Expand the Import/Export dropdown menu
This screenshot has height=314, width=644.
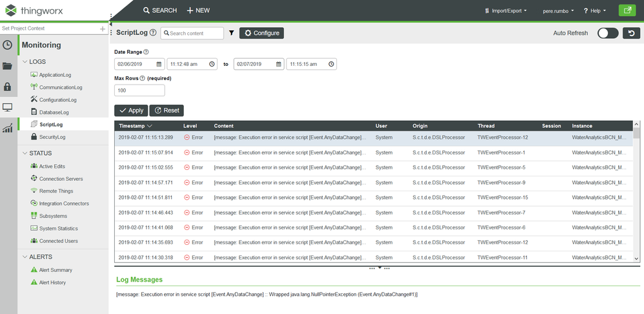coord(505,10)
